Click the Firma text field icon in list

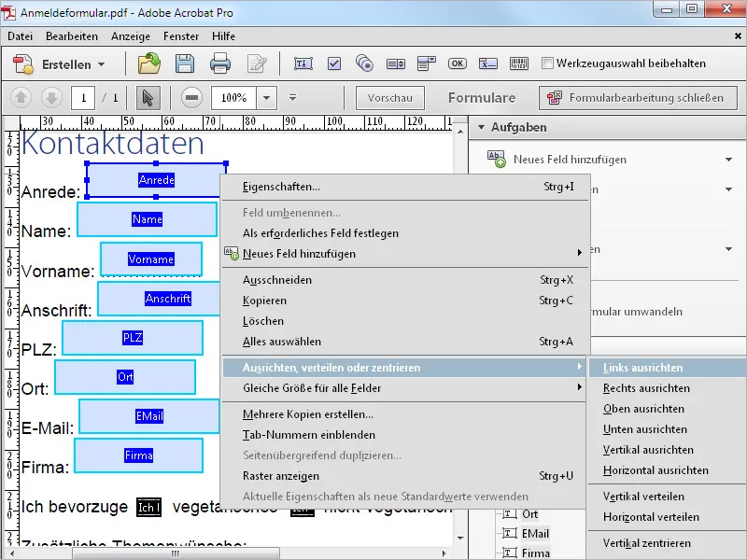[509, 553]
